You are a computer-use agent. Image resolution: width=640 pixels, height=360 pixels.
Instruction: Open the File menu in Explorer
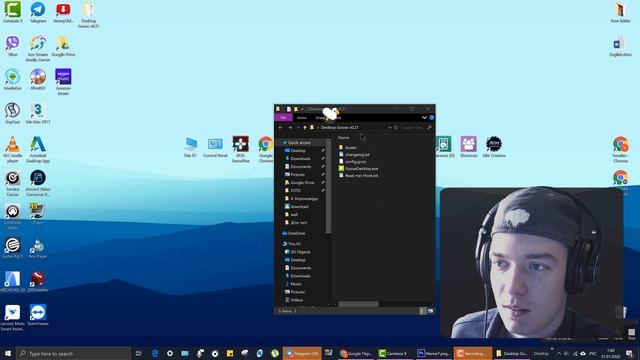[283, 118]
